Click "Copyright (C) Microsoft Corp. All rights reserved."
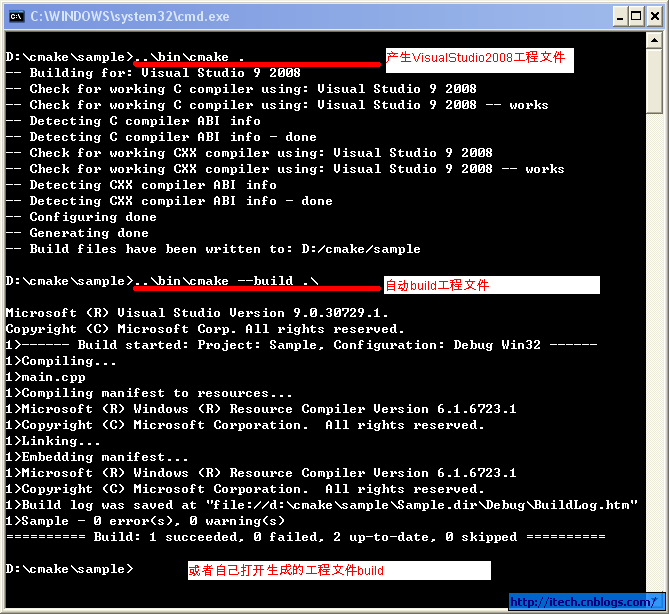This screenshot has width=669, height=614. 205,329
